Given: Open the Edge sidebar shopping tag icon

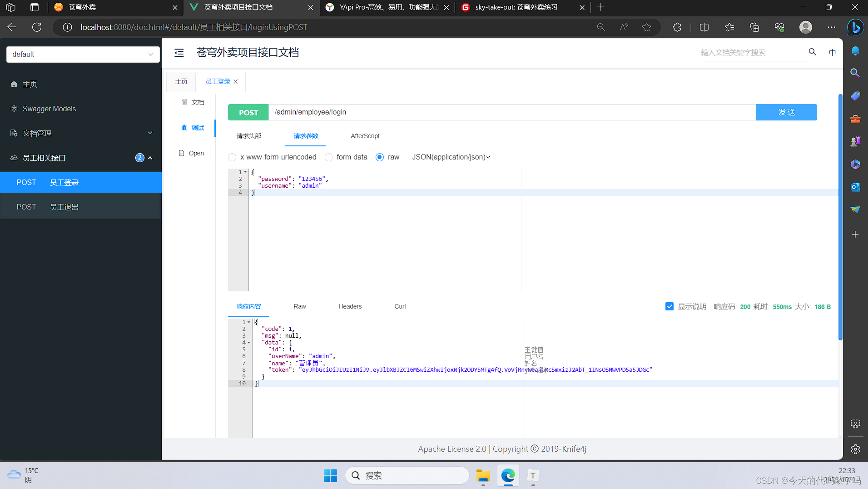Looking at the screenshot, I should pyautogui.click(x=855, y=96).
